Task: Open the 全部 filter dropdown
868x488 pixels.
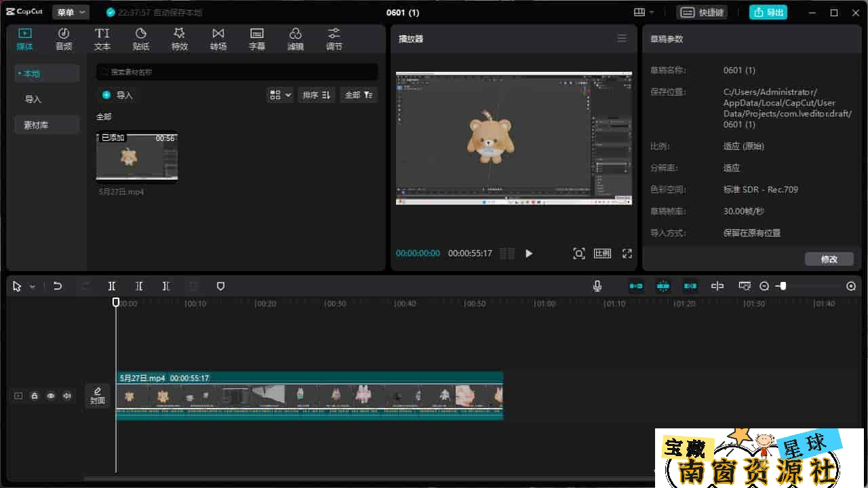Action: (359, 95)
